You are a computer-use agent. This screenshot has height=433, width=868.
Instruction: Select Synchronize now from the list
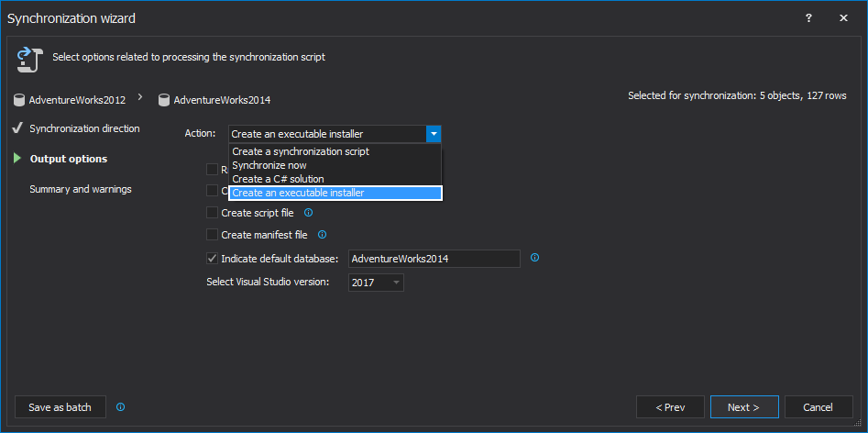269,165
